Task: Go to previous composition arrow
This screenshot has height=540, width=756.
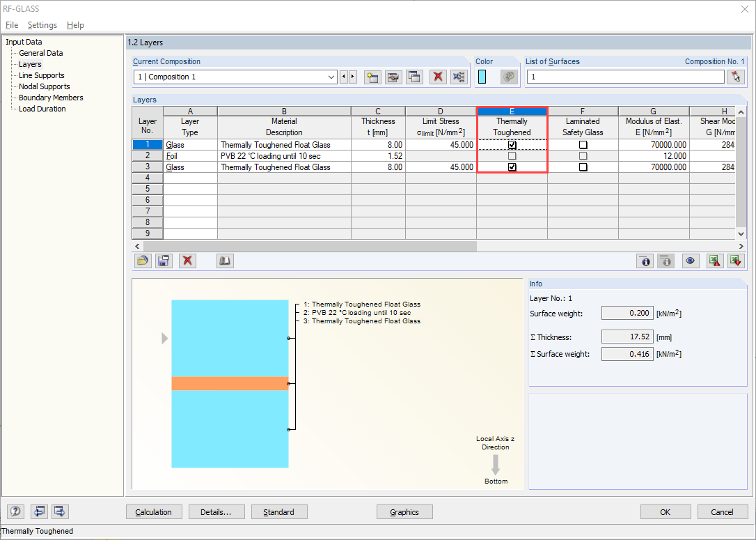Action: 344,77
